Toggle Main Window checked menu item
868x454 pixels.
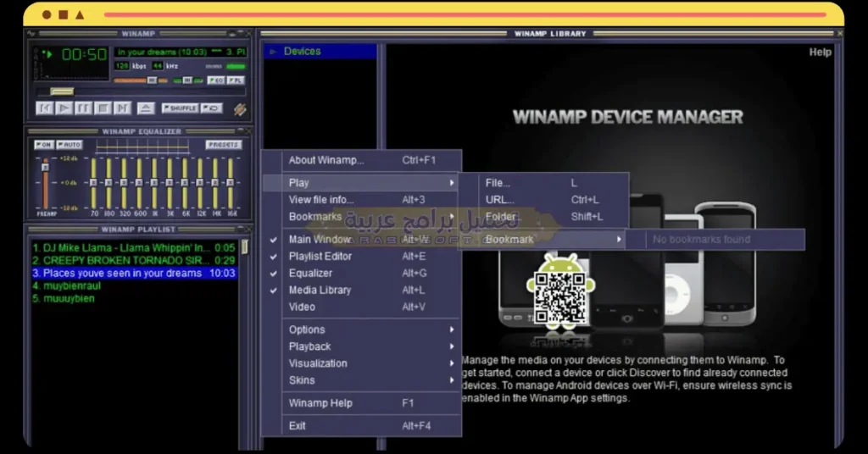361,240
